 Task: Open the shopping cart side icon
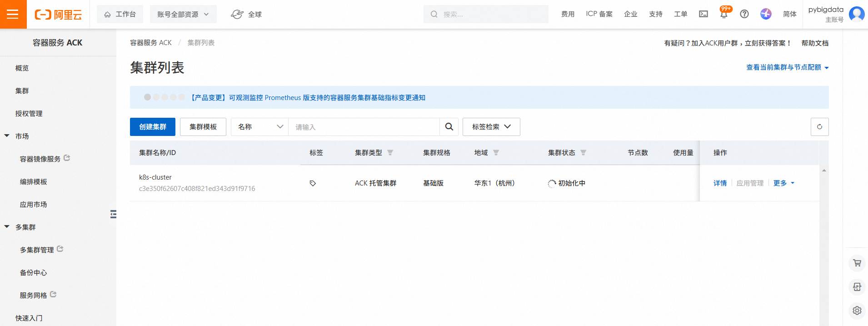[857, 263]
